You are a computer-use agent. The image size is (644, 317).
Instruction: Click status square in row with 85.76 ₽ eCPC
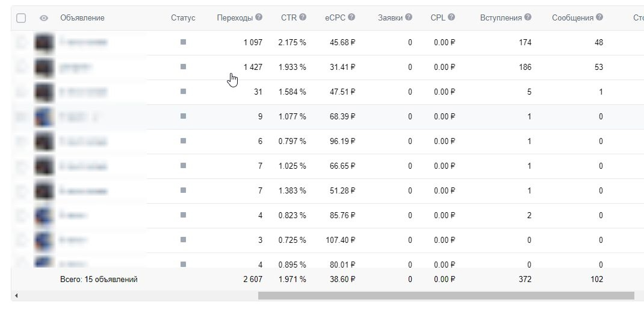tap(183, 215)
